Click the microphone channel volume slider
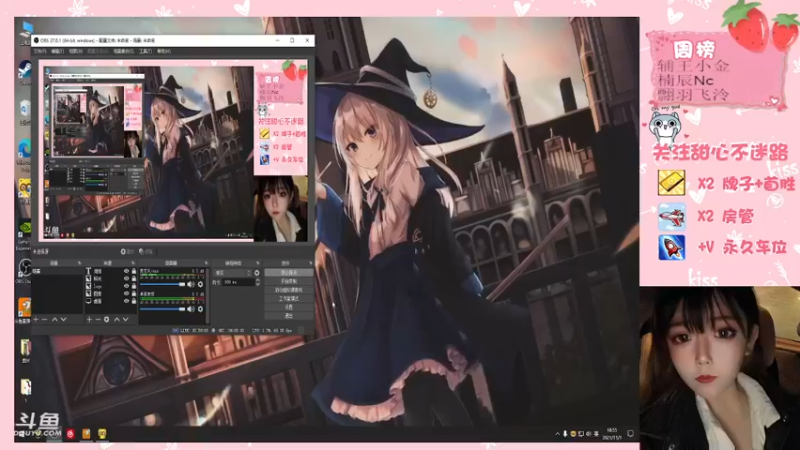The height and width of the screenshot is (450, 800). coord(162,284)
